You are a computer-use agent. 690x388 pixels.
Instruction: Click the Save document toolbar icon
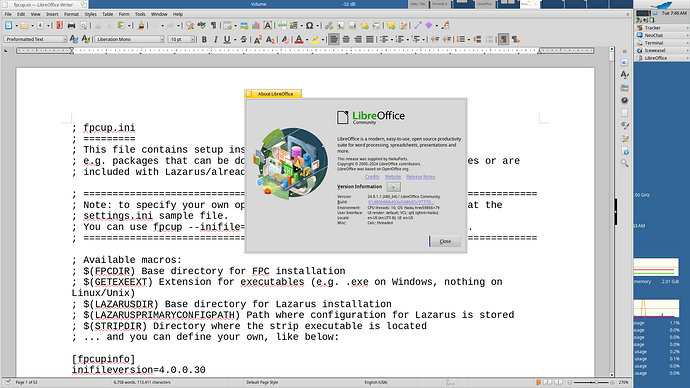pos(40,26)
